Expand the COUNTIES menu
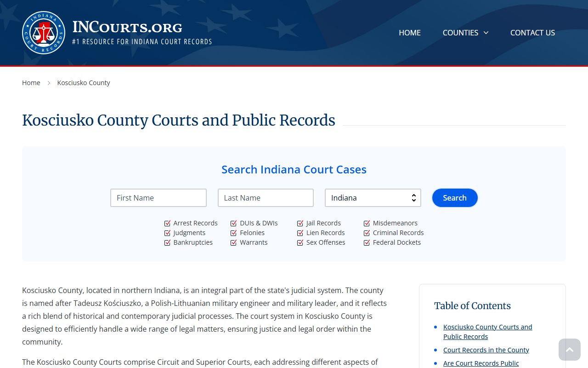 pos(465,33)
